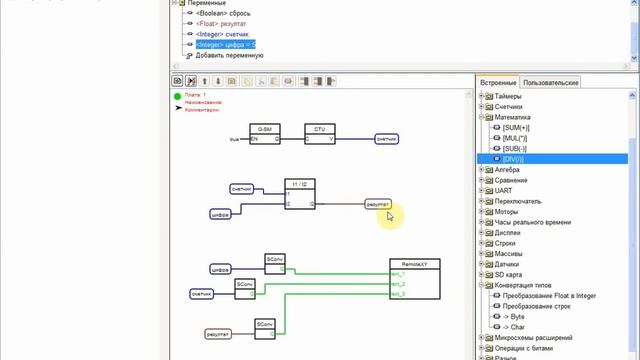Expand the Дисплеи folder
This screenshot has width=640, height=360.
[481, 233]
